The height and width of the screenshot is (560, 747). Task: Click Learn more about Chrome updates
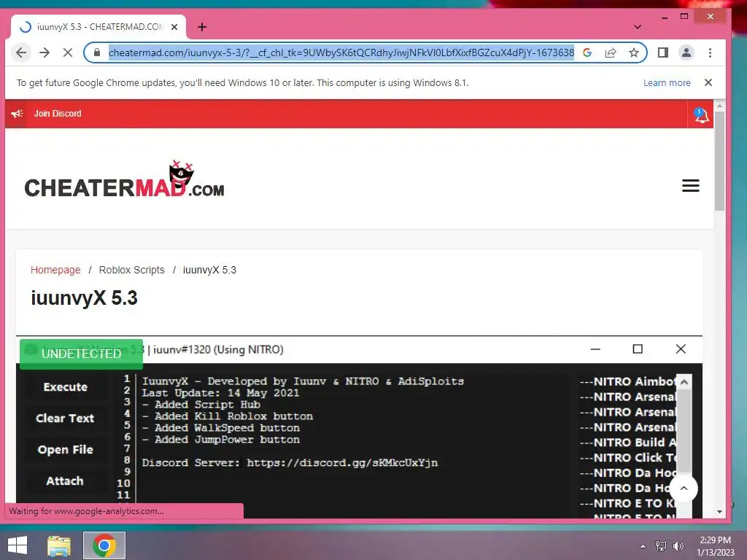point(667,83)
